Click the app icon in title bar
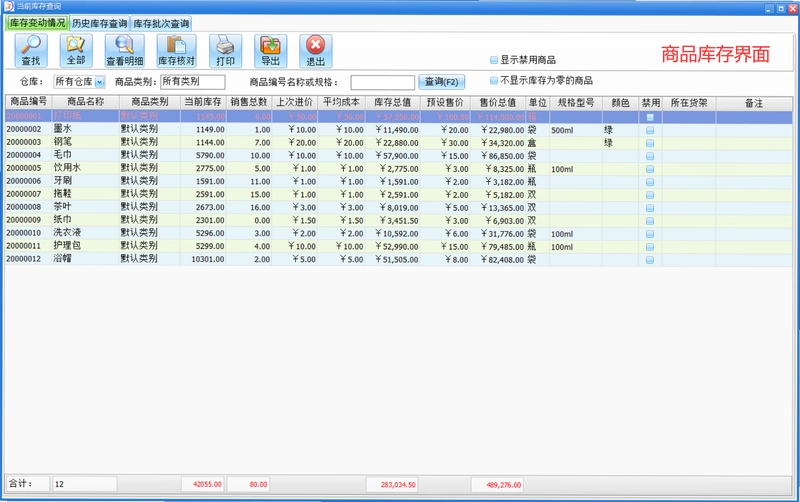800x502 pixels. coord(9,6)
